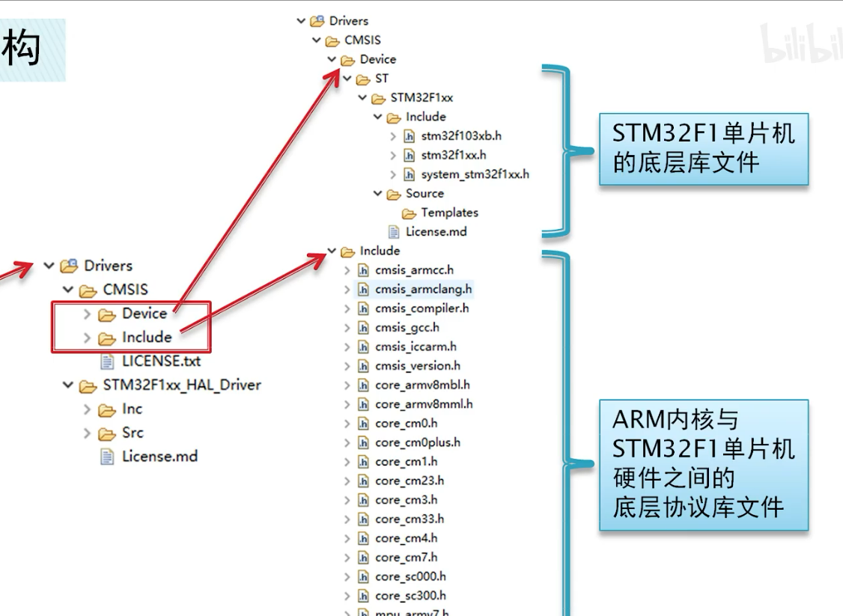Click the core_cm33.h file icon
Viewport: 843px width, 616px height.
(x=363, y=519)
